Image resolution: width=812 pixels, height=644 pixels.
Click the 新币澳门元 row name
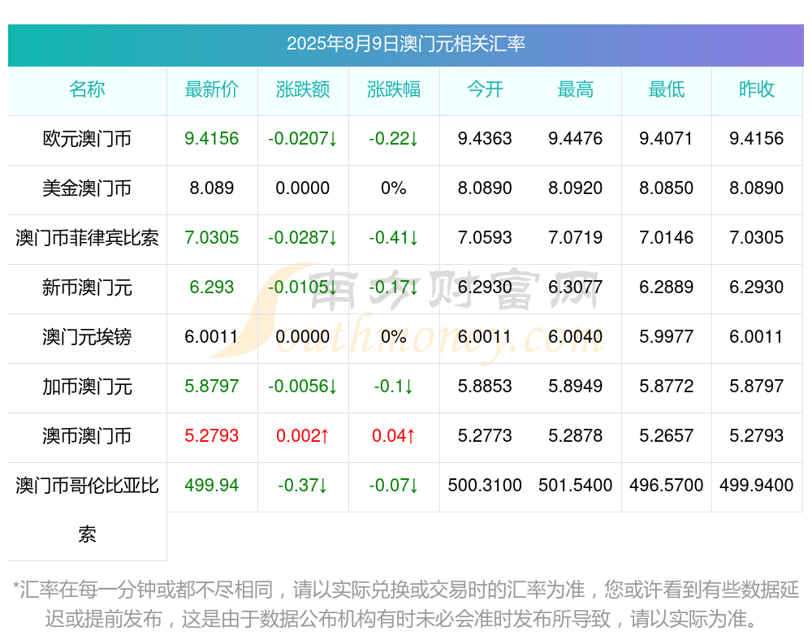pyautogui.click(x=87, y=287)
